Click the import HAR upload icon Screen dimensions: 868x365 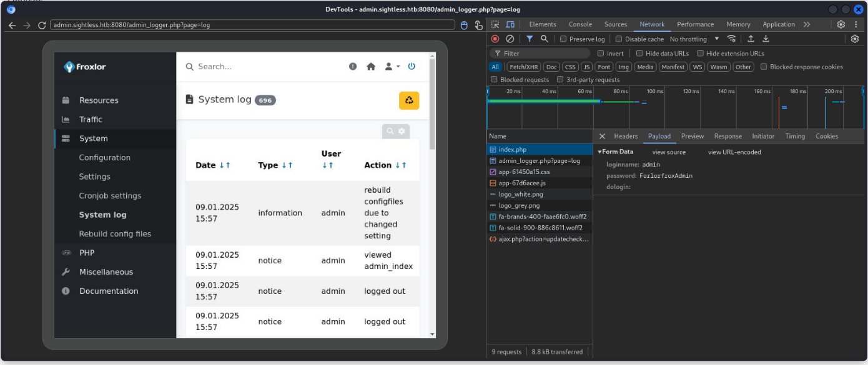click(x=751, y=39)
